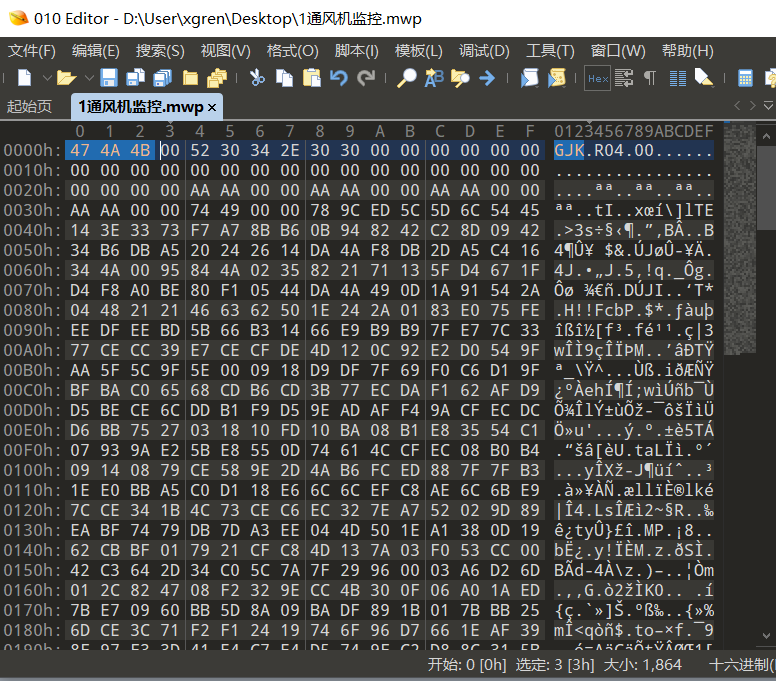Click the Save All icon
The width and height of the screenshot is (776, 681).
pos(162,78)
